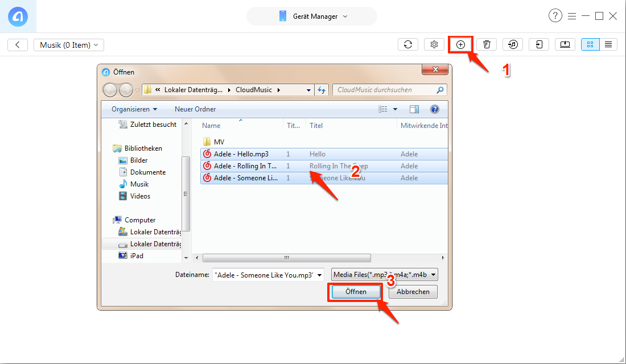
Task: Select the Adele - Rolling In T... file
Action: click(x=324, y=166)
